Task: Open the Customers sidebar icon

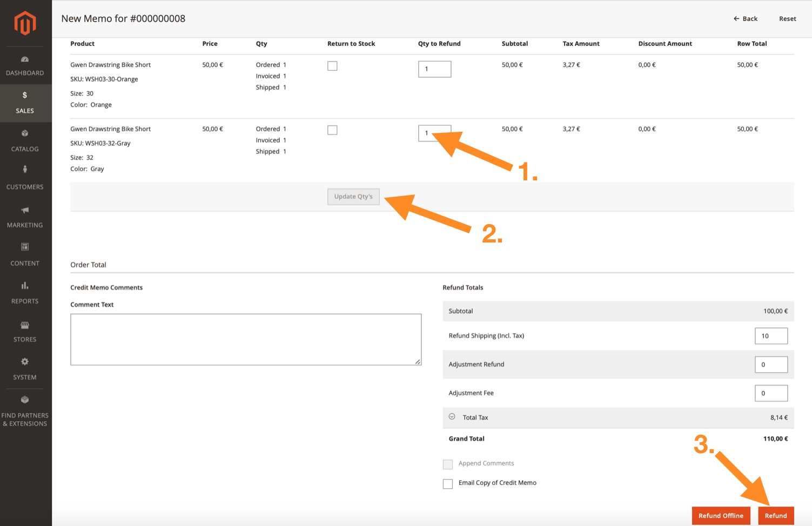Action: click(25, 170)
